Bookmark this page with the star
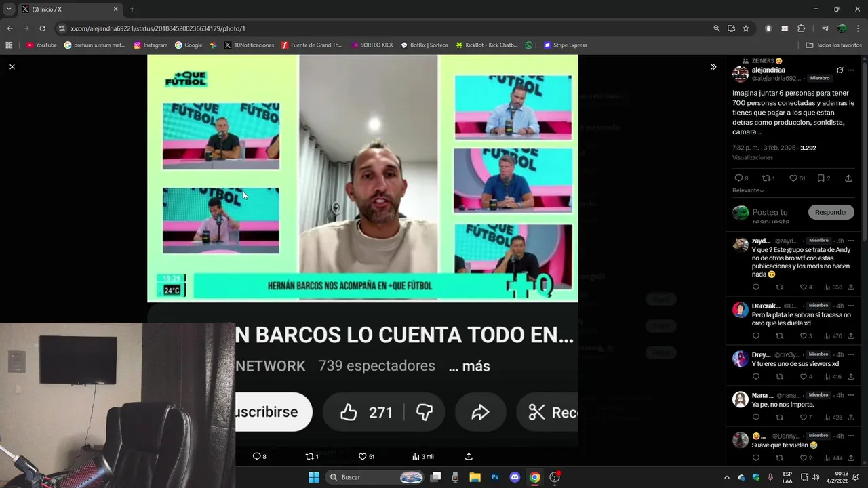 (746, 28)
